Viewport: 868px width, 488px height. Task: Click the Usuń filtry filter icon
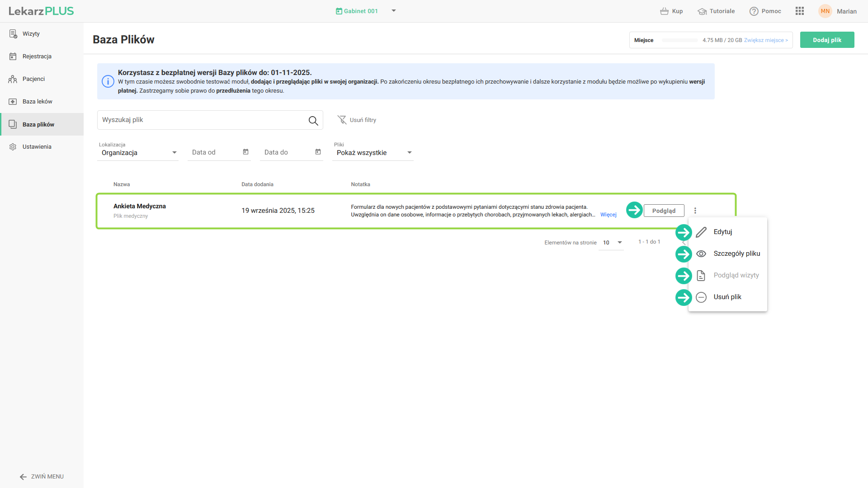[x=342, y=120]
